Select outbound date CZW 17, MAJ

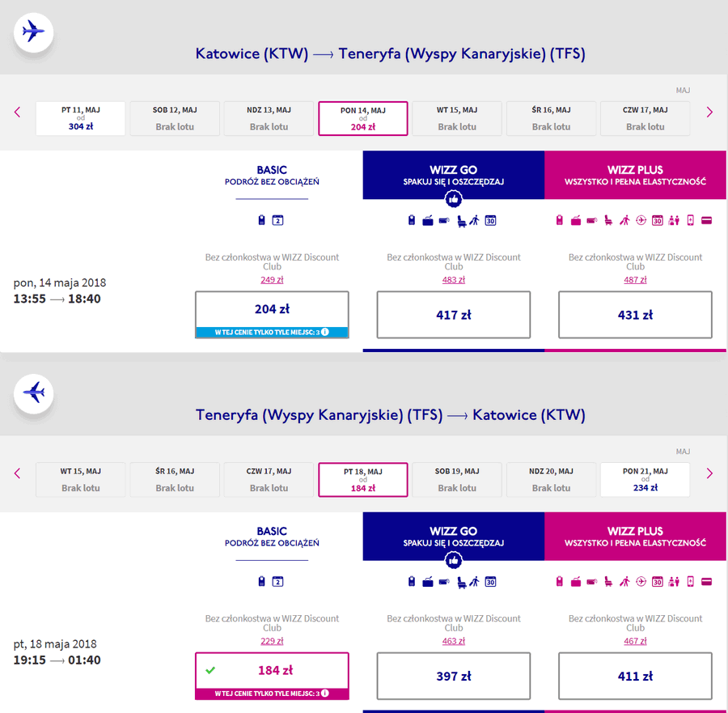point(645,118)
